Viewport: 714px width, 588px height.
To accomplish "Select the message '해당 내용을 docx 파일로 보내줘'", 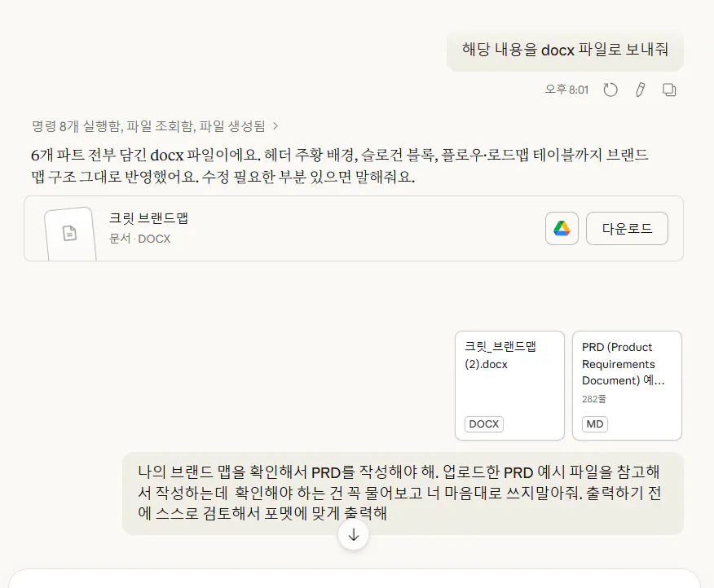I will tap(565, 50).
